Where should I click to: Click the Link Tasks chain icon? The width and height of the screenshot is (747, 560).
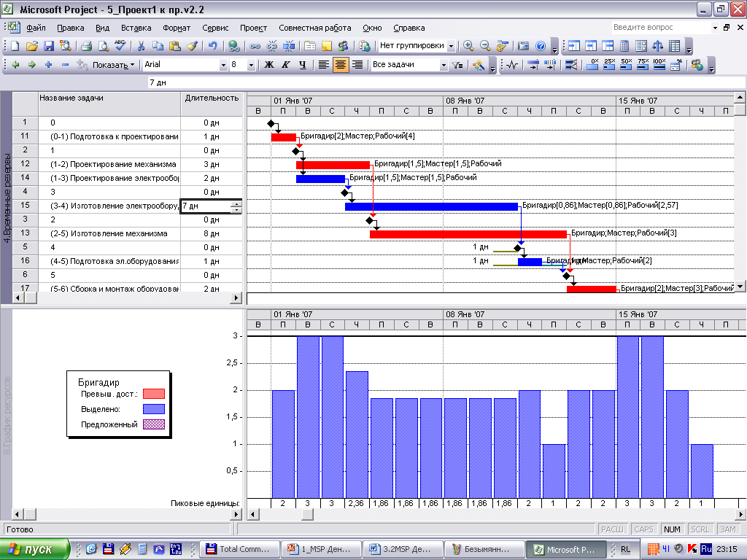click(255, 46)
